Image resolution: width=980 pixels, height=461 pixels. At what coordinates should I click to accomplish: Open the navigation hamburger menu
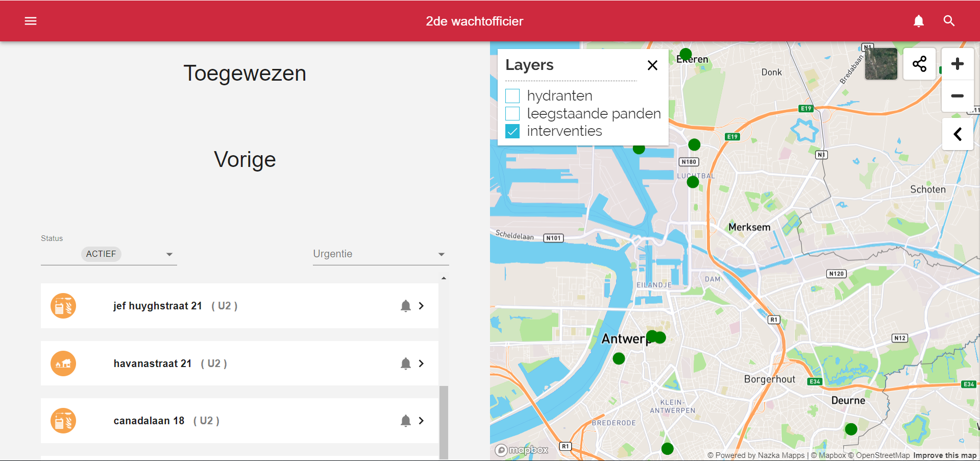pyautogui.click(x=31, y=21)
